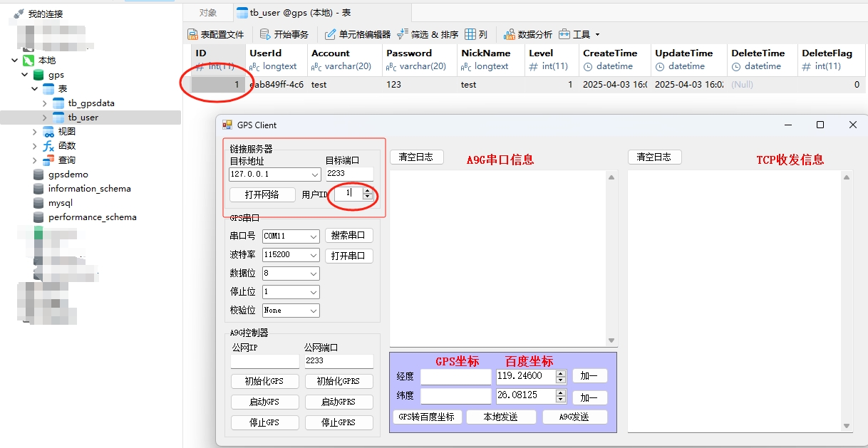
Task: Expand the 视图 views node
Action: pos(35,132)
